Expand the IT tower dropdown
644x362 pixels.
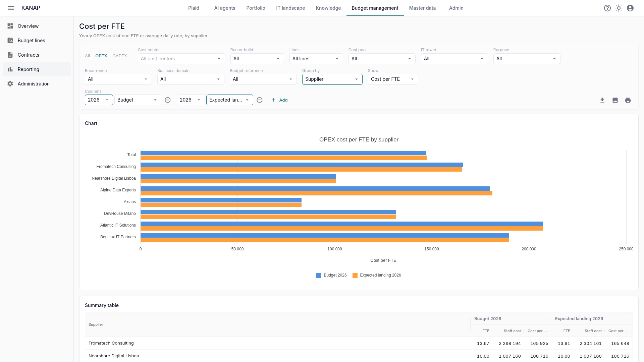pyautogui.click(x=454, y=59)
